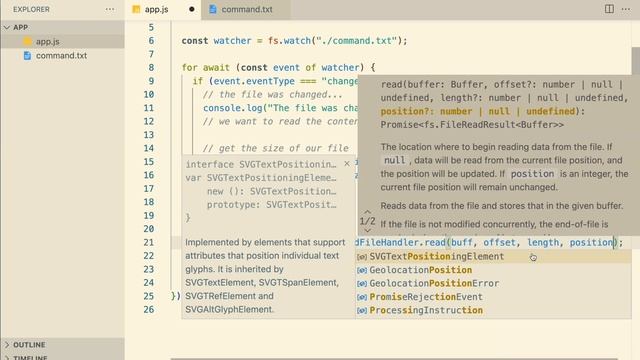Click the vertical editor scrollbar

tap(636, 61)
